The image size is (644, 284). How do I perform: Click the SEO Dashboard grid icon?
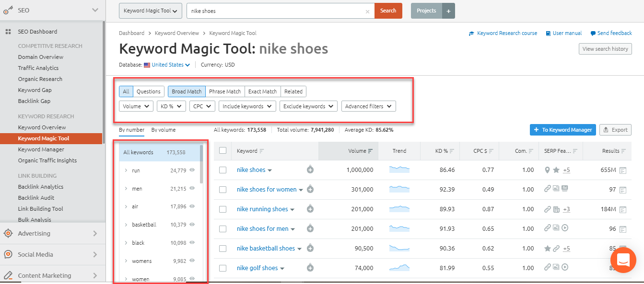click(8, 32)
